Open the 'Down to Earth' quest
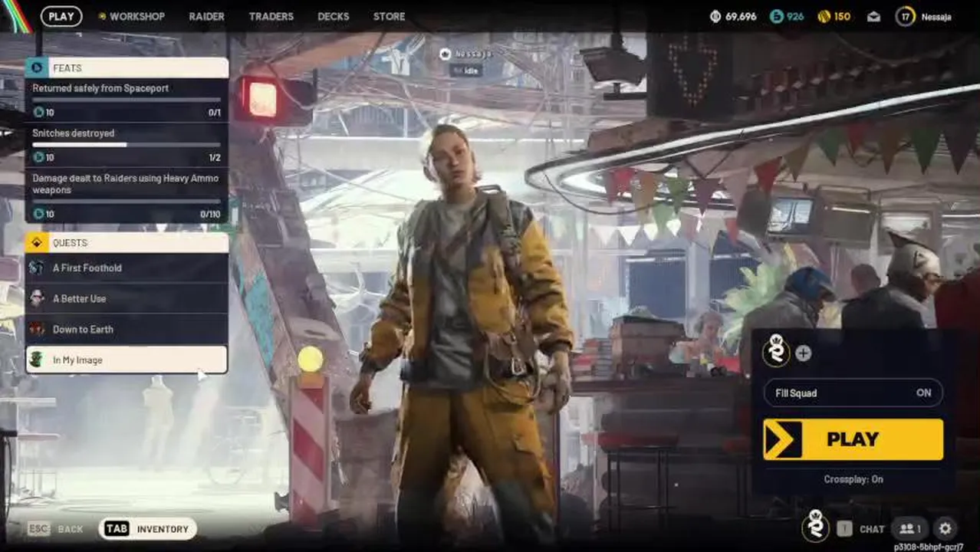This screenshot has width=980, height=552. pyautogui.click(x=127, y=329)
